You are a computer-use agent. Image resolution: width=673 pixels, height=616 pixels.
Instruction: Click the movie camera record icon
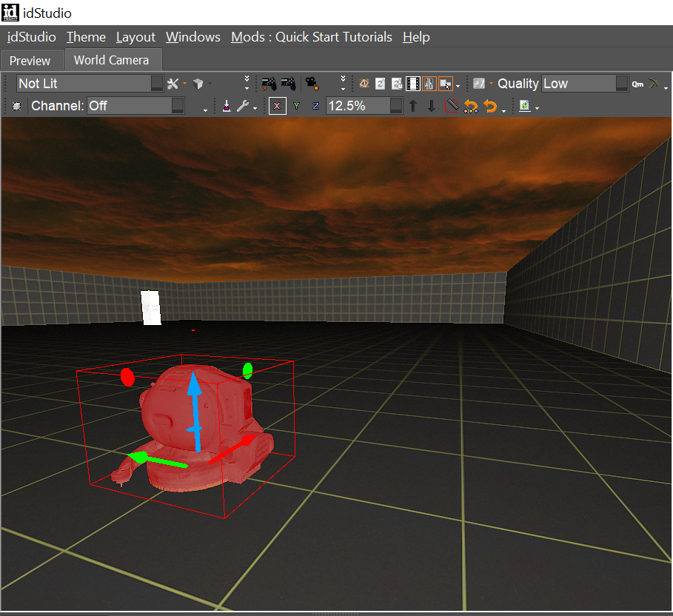click(312, 84)
